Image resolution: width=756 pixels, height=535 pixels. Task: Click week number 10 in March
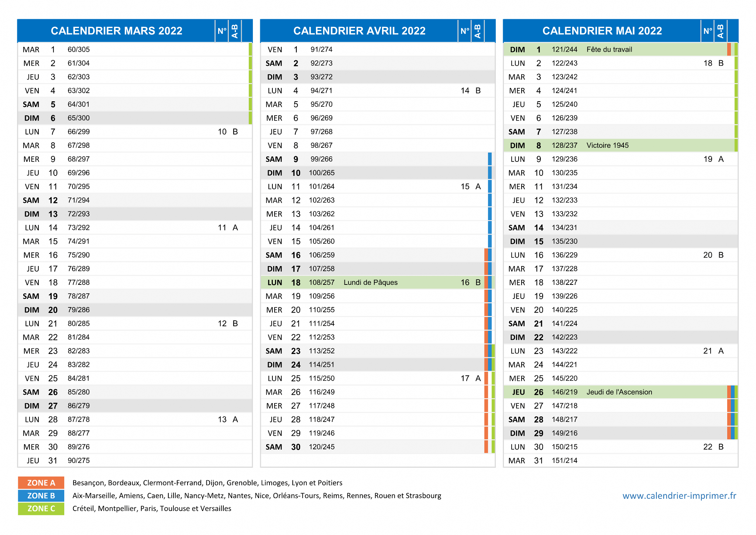coord(222,132)
